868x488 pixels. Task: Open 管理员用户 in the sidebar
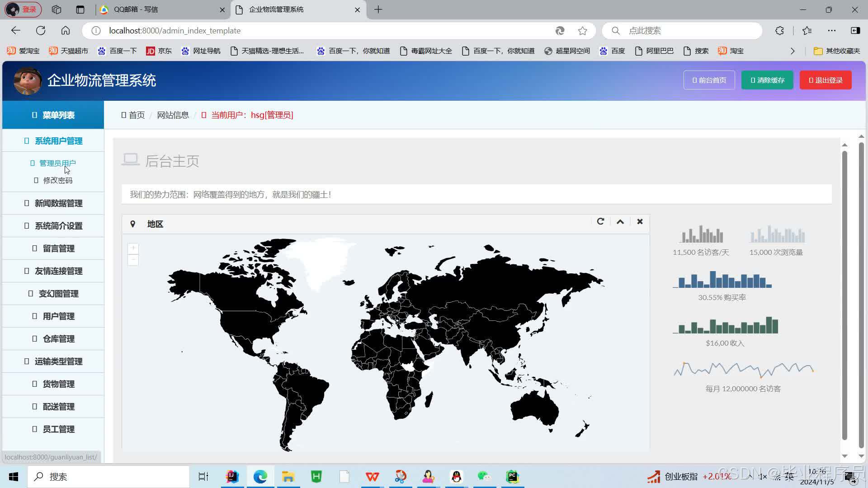pos(57,163)
